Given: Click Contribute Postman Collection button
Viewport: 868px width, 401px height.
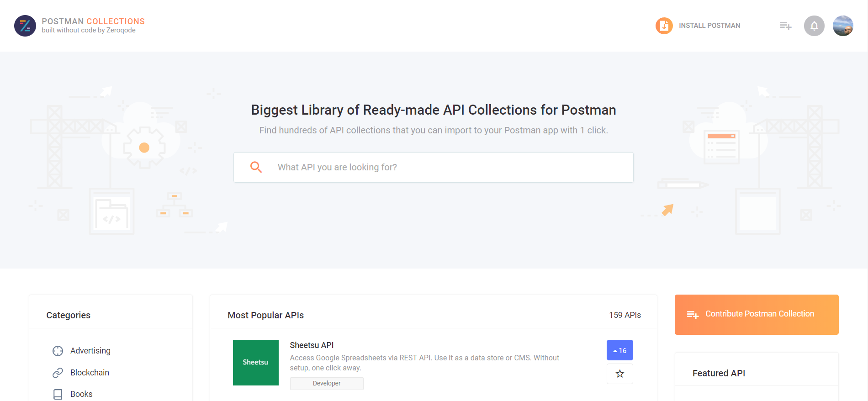Looking at the screenshot, I should click(757, 315).
